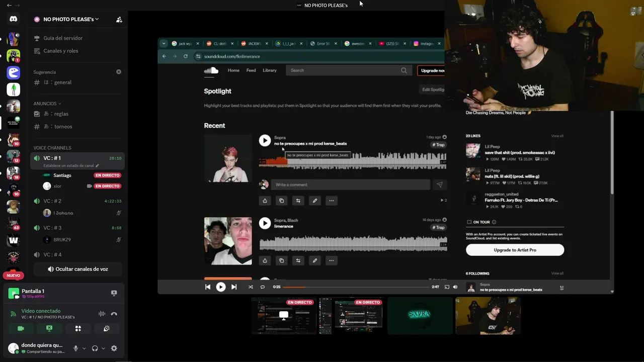Image resolution: width=644 pixels, height=362 pixels.
Task: Open noise suppression waveform icon
Action: click(x=102, y=314)
